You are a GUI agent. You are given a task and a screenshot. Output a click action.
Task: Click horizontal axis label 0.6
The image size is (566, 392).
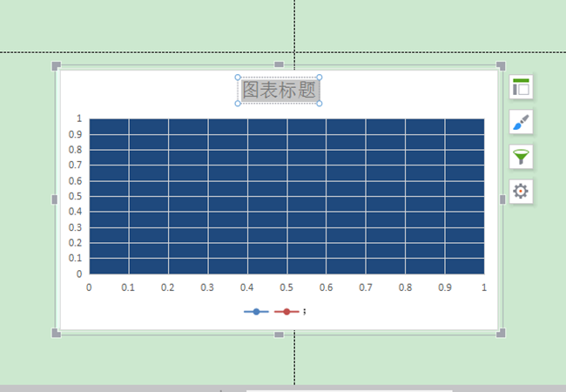326,287
